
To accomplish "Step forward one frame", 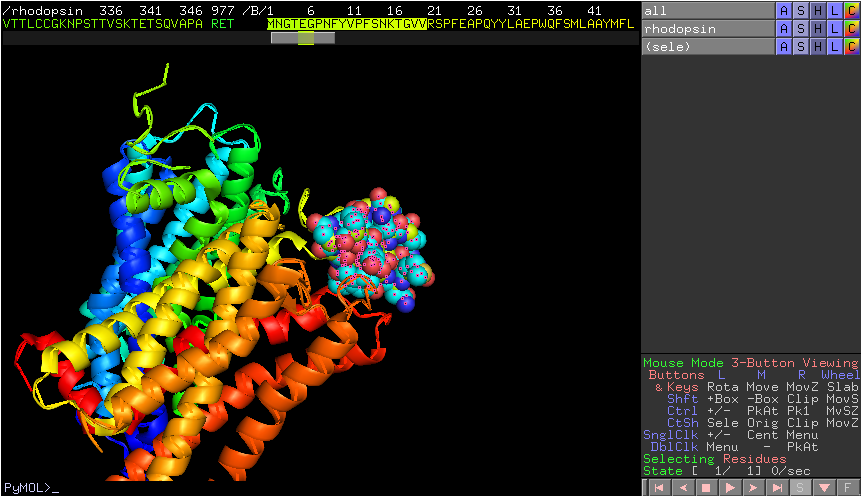I will pos(754,488).
